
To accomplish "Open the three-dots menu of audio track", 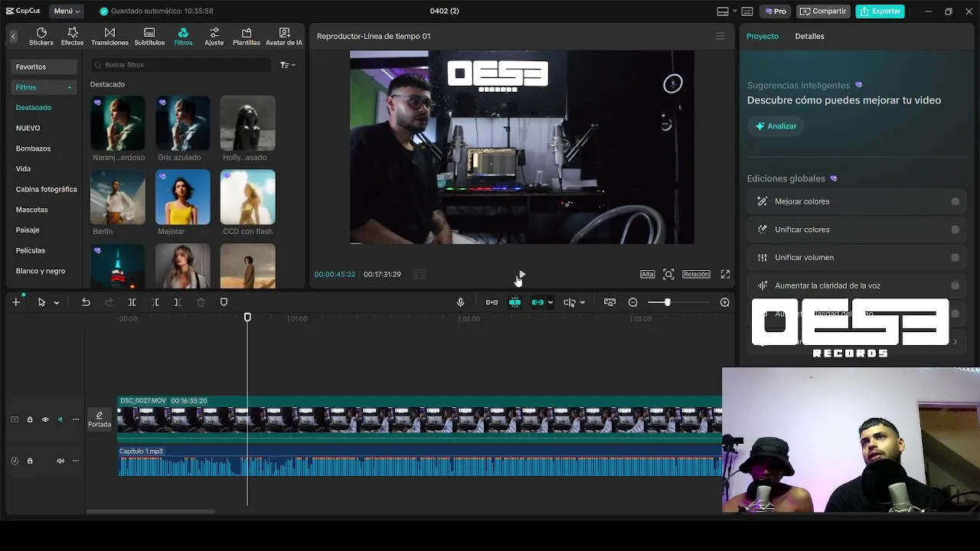I will [75, 461].
